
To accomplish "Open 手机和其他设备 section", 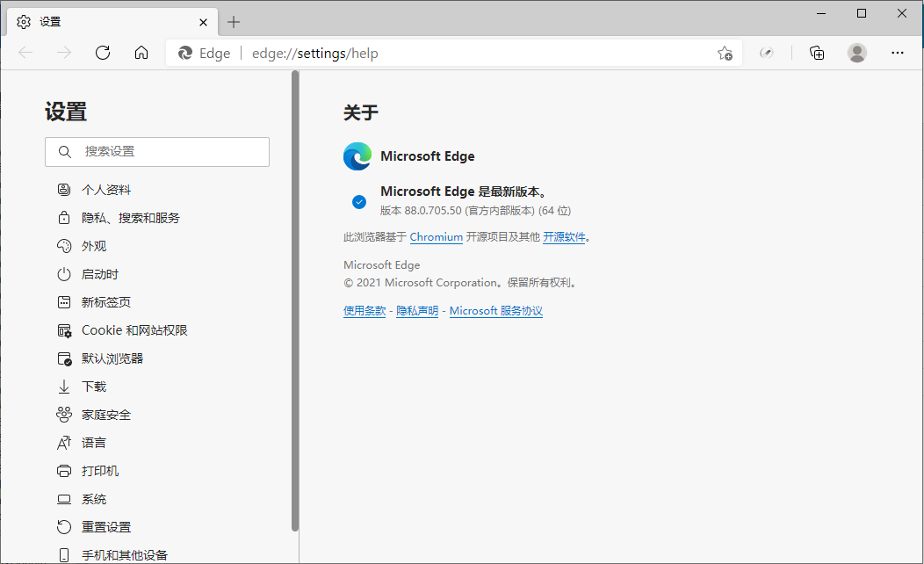I will tap(125, 555).
